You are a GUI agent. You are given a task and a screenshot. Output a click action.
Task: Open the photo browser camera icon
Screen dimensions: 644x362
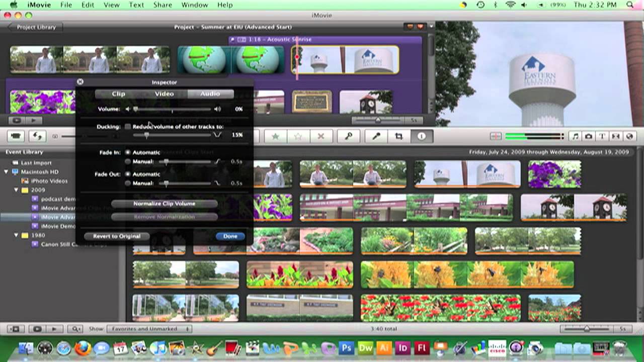pyautogui.click(x=589, y=136)
